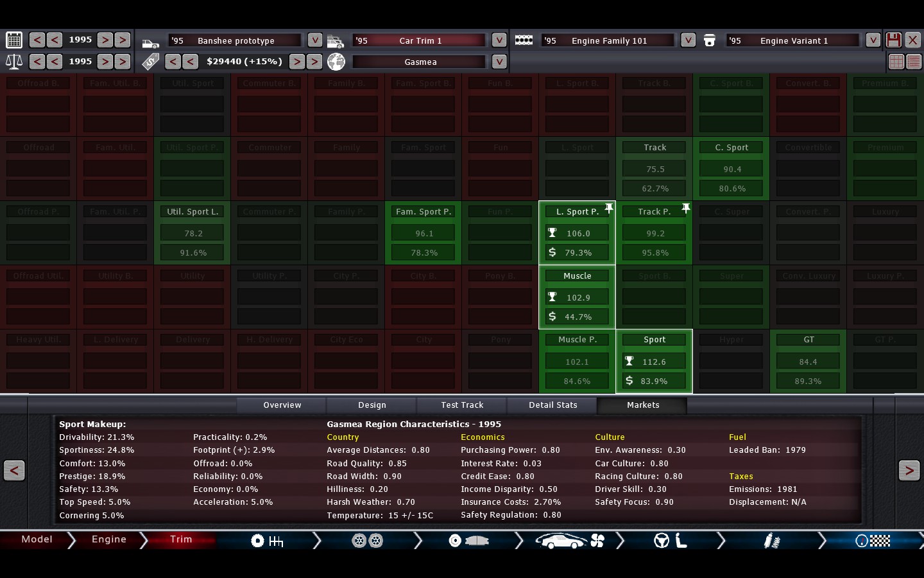The height and width of the screenshot is (578, 924).
Task: Switch to the Detail Stats tab
Action: click(x=553, y=405)
